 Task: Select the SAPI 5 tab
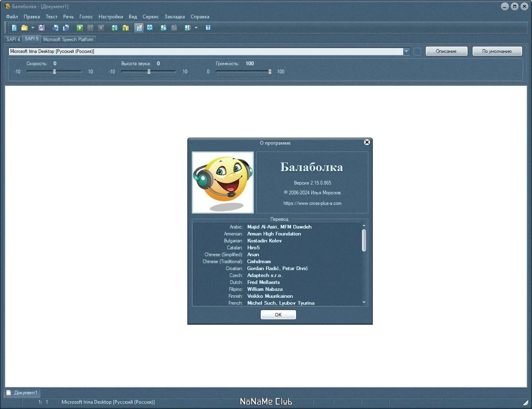pos(31,39)
